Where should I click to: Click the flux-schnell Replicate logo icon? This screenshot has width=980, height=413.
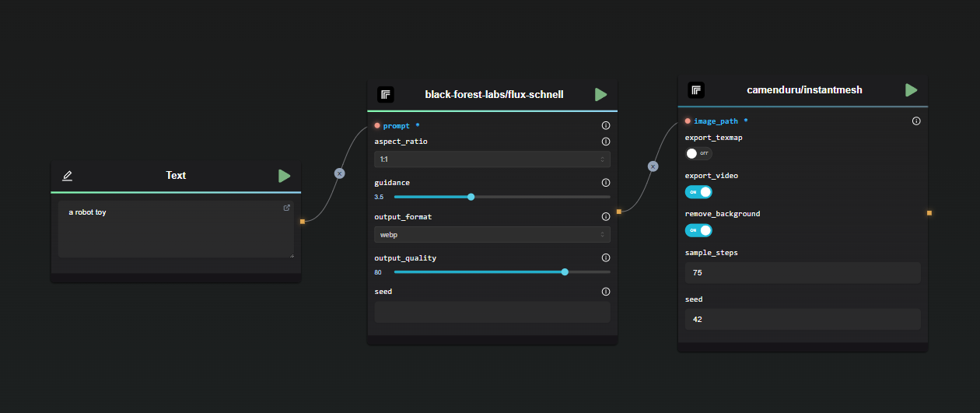pos(386,94)
